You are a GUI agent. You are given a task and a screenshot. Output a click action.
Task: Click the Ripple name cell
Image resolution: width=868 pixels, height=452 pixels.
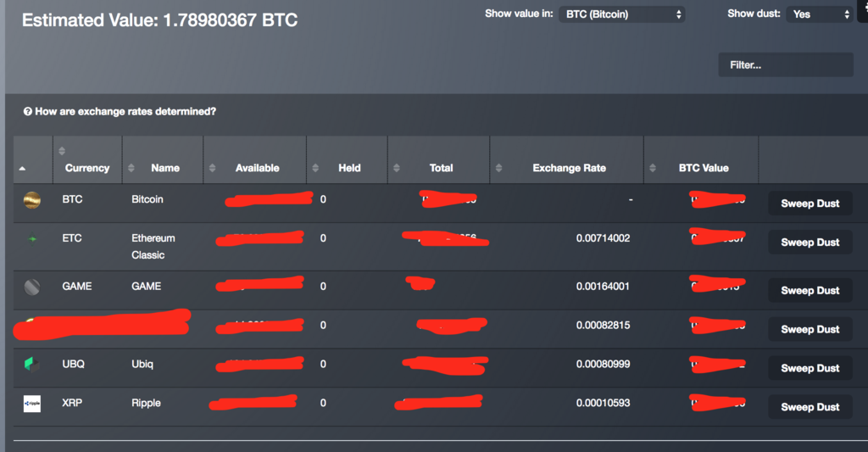(146, 403)
